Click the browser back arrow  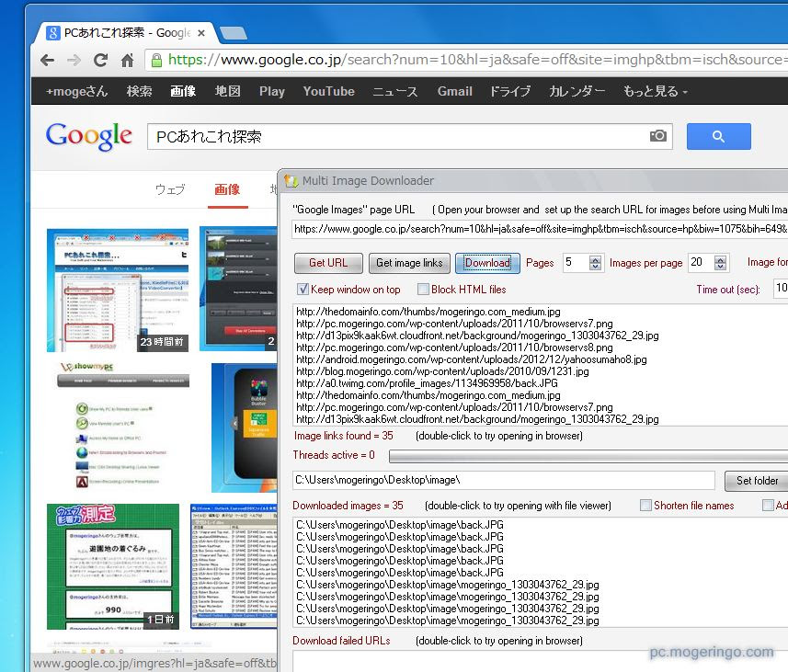(48, 61)
